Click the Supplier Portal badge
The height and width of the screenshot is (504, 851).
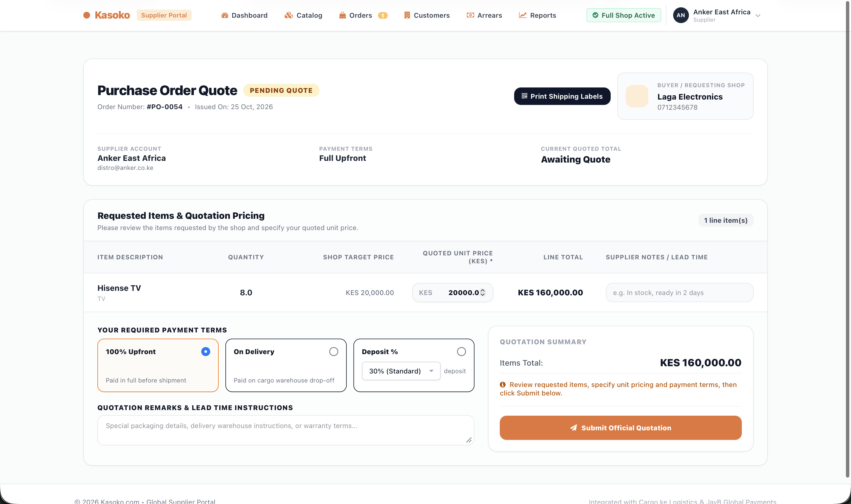pyautogui.click(x=164, y=15)
